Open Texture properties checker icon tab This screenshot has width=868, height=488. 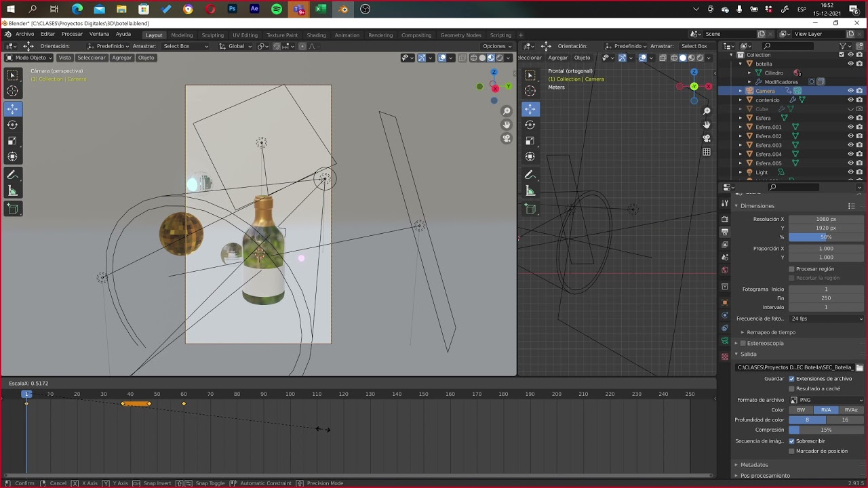pos(725,357)
